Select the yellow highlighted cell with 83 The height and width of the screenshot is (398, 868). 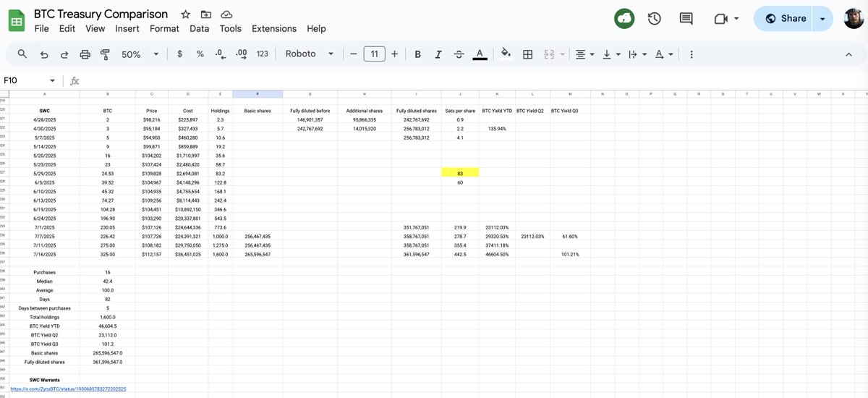[460, 173]
